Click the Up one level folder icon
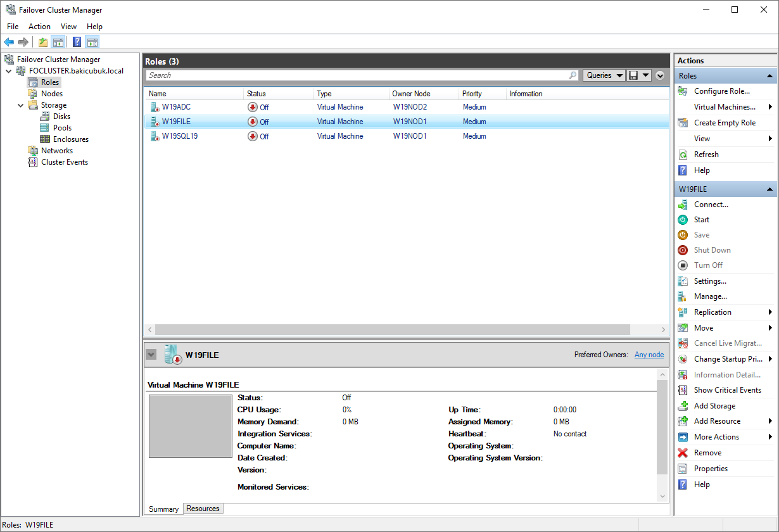The height and width of the screenshot is (532, 779). pyautogui.click(x=43, y=42)
